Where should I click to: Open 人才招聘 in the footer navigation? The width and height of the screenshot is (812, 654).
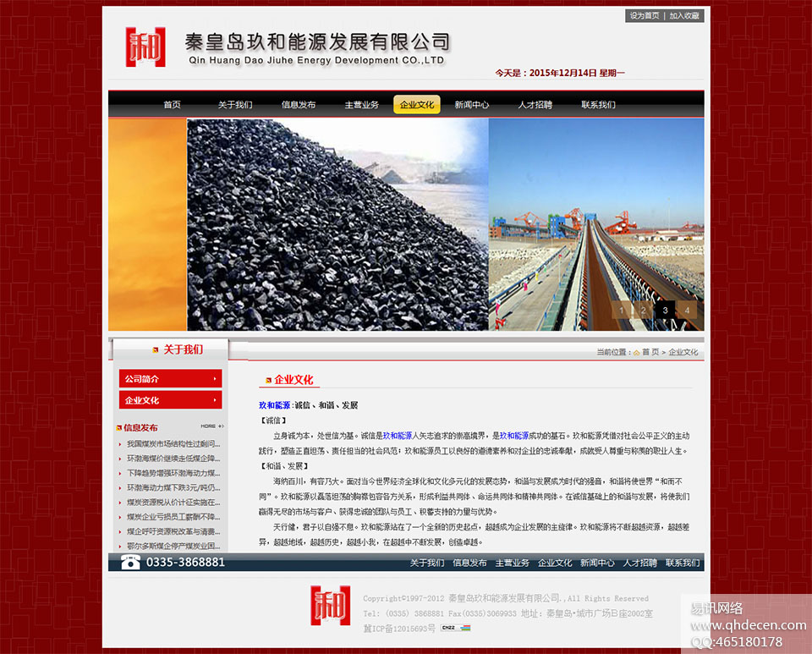tap(640, 562)
